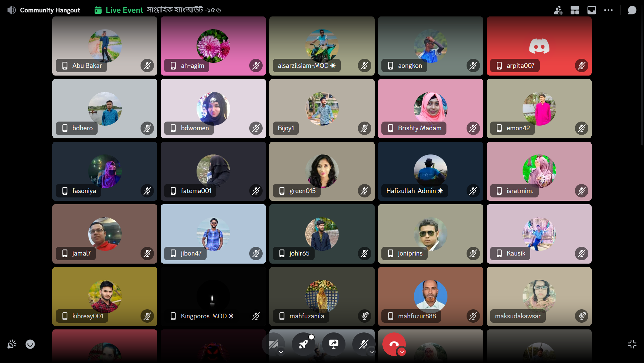Image resolution: width=644 pixels, height=363 pixels.
Task: Click the muted mic on Abu Bakar's tile
Action: point(147,65)
